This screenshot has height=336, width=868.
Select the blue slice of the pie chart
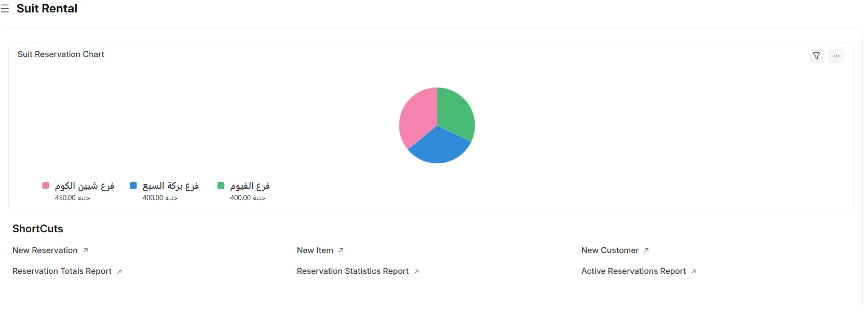439,147
